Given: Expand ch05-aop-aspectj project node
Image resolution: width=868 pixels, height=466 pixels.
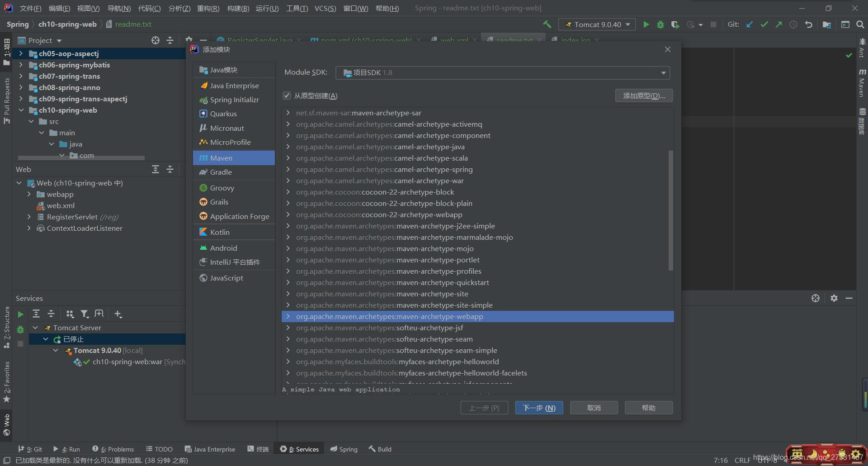Looking at the screenshot, I should [x=21, y=53].
